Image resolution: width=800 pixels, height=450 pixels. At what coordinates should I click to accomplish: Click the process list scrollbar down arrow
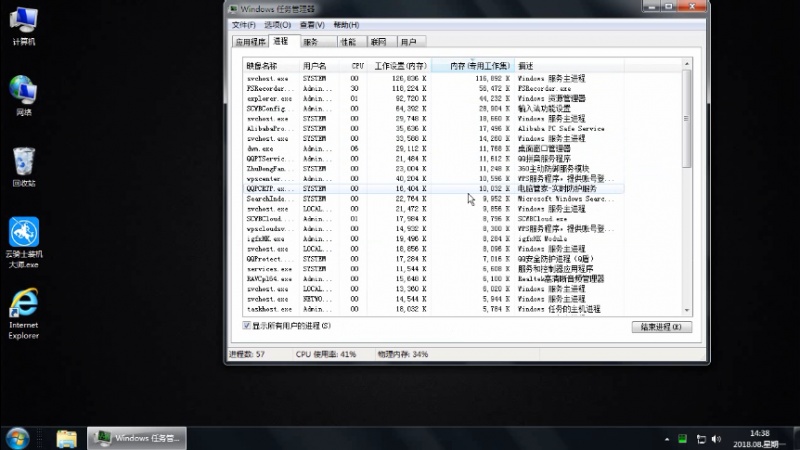tap(687, 310)
